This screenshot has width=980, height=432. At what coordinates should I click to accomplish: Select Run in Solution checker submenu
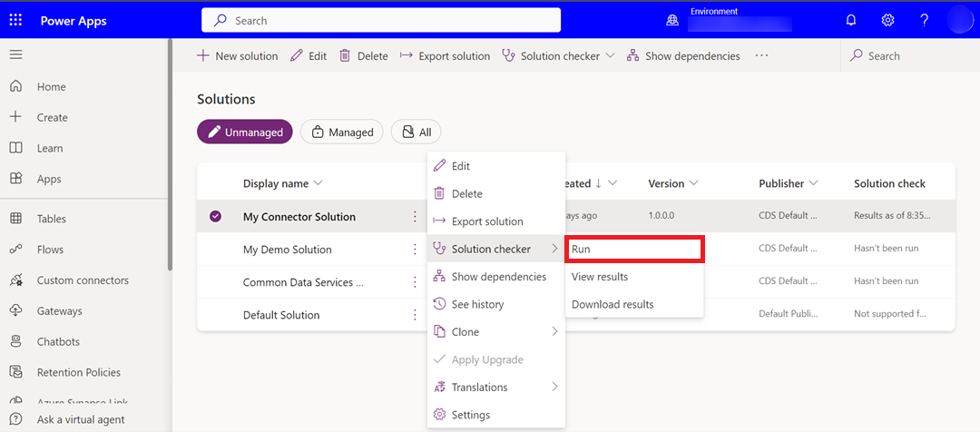pos(633,249)
